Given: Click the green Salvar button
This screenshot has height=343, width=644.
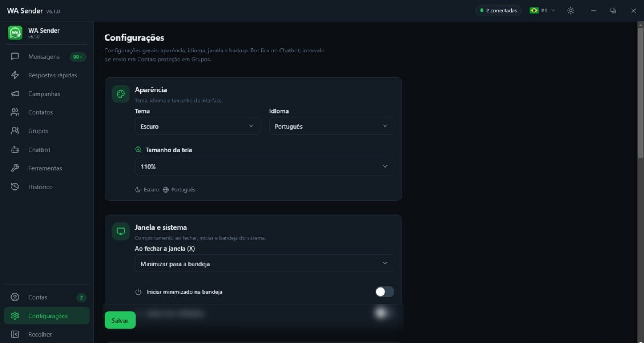Looking at the screenshot, I should pos(120,320).
